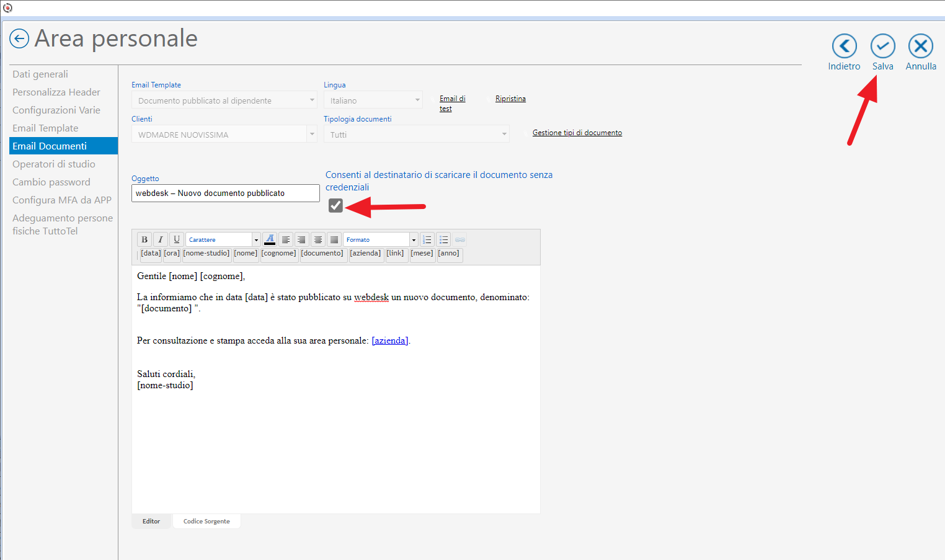Expand the Tipologia documenti dropdown
Viewport: 945px width, 560px height.
417,135
